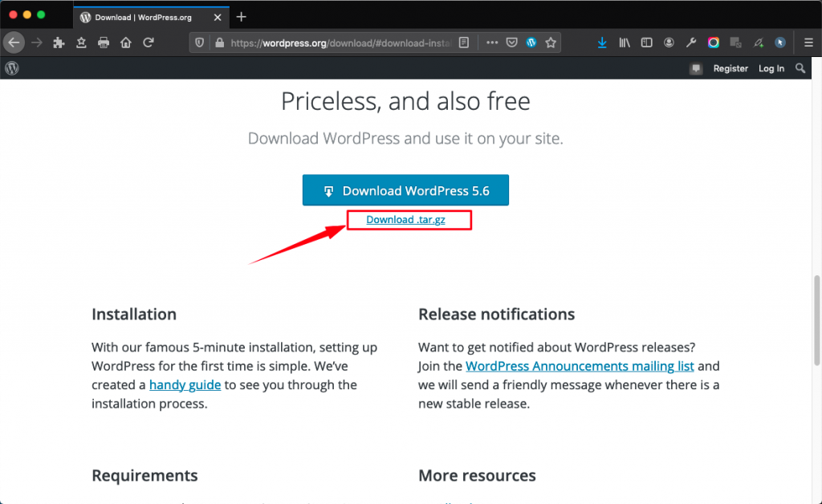Open a new tab with plus

pyautogui.click(x=241, y=18)
